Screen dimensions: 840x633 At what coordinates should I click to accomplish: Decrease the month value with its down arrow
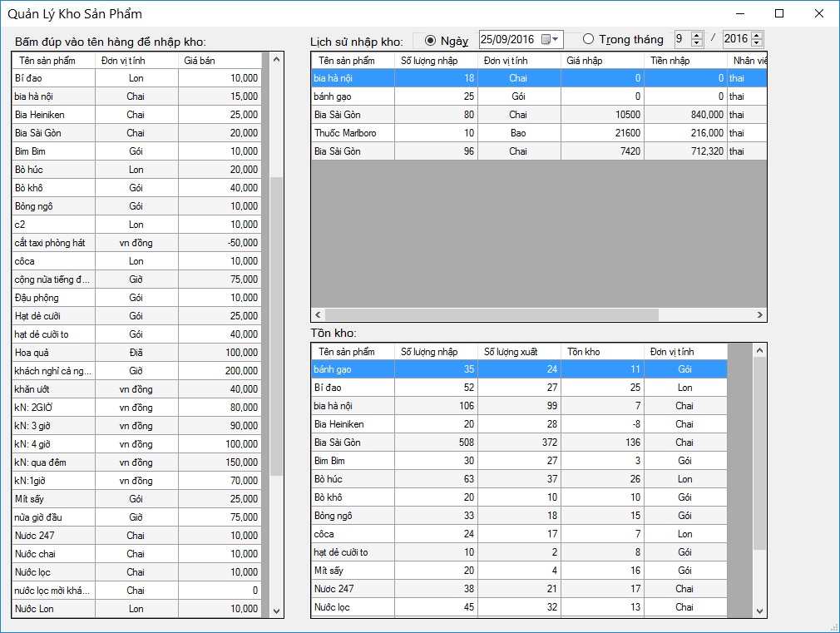click(696, 43)
